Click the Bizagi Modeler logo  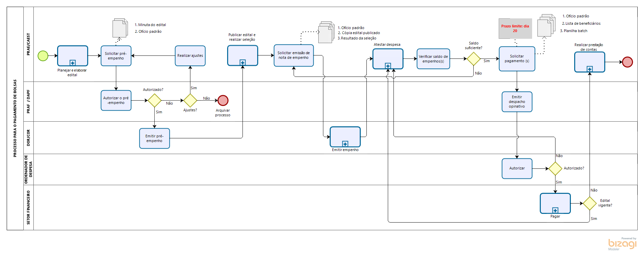622,244
